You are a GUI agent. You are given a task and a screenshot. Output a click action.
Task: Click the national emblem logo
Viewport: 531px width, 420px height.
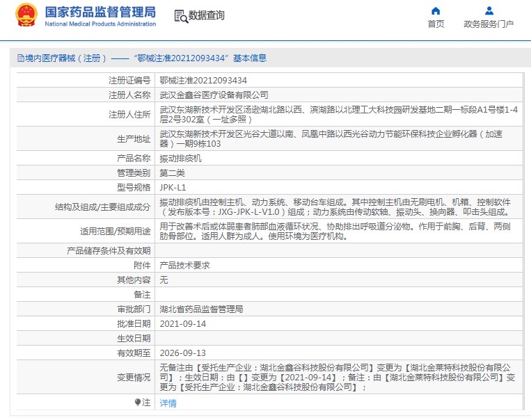point(26,16)
